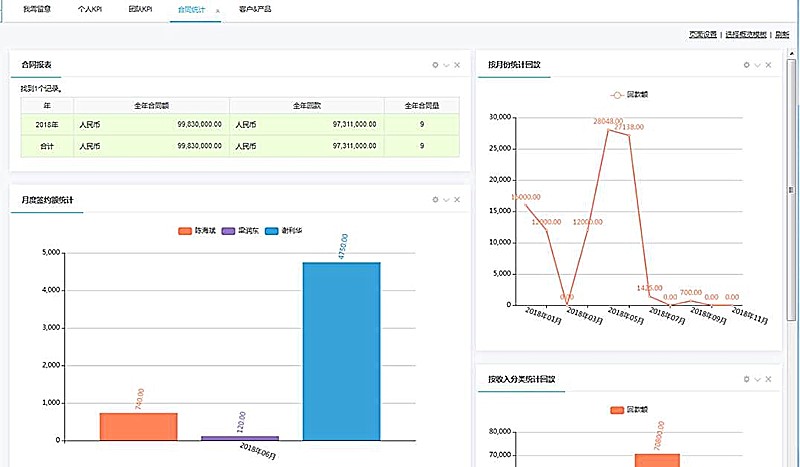
Task: Collapse the 月度签约额统计 panel with chevron
Action: coord(446,200)
